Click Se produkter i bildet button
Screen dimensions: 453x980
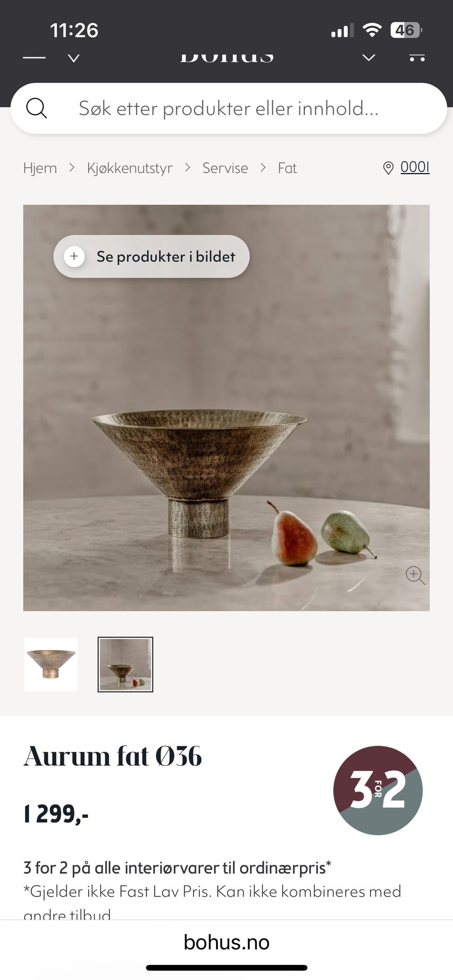pos(151,256)
